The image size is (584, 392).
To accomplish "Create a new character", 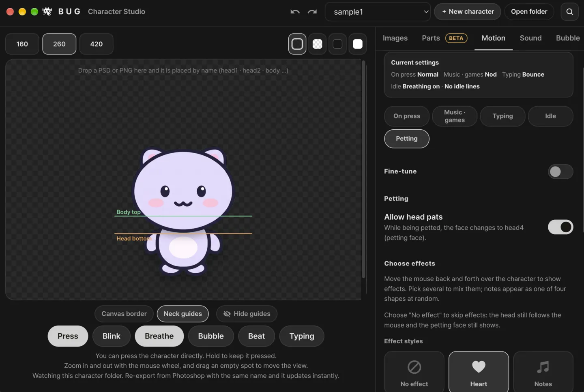I will [468, 12].
